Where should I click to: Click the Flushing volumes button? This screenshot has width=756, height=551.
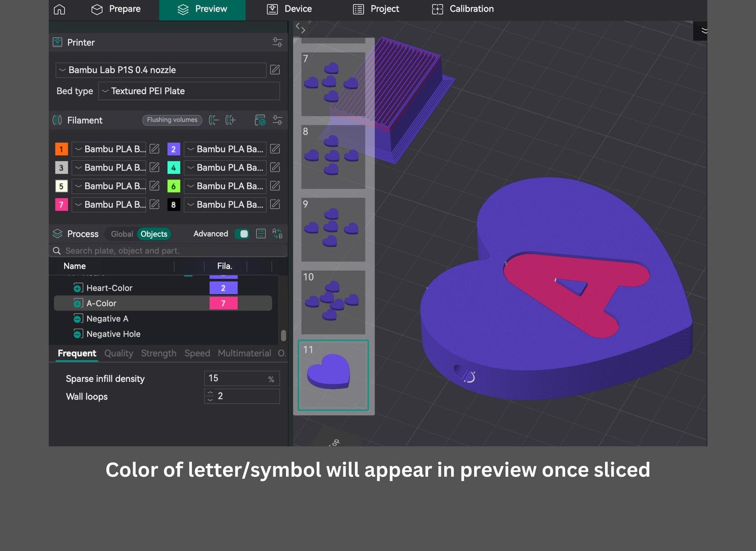point(172,120)
